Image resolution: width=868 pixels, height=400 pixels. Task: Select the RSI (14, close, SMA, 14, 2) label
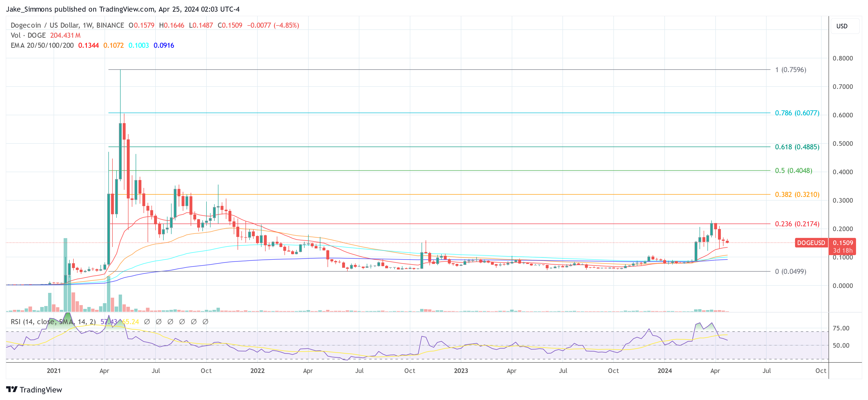(53, 322)
